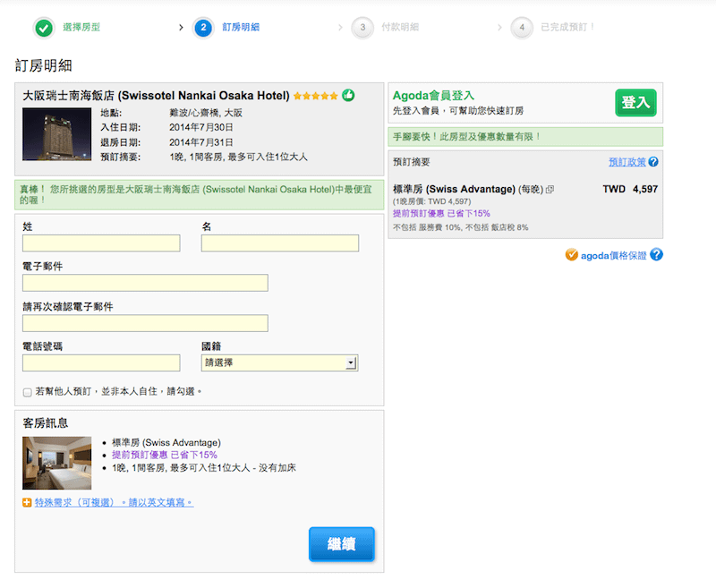The image size is (716, 588).
Task: Tick the 若幫他人預訂 checkbox
Action: coord(28,392)
